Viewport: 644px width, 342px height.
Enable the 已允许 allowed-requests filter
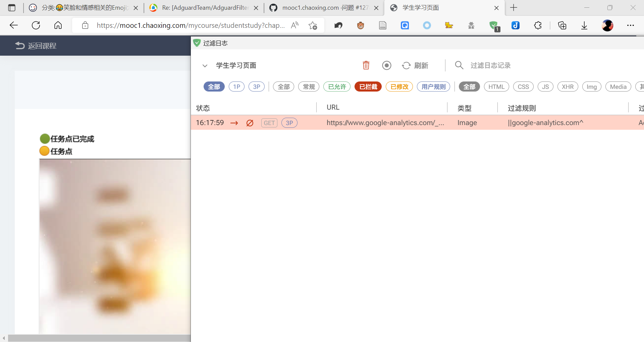pos(336,87)
